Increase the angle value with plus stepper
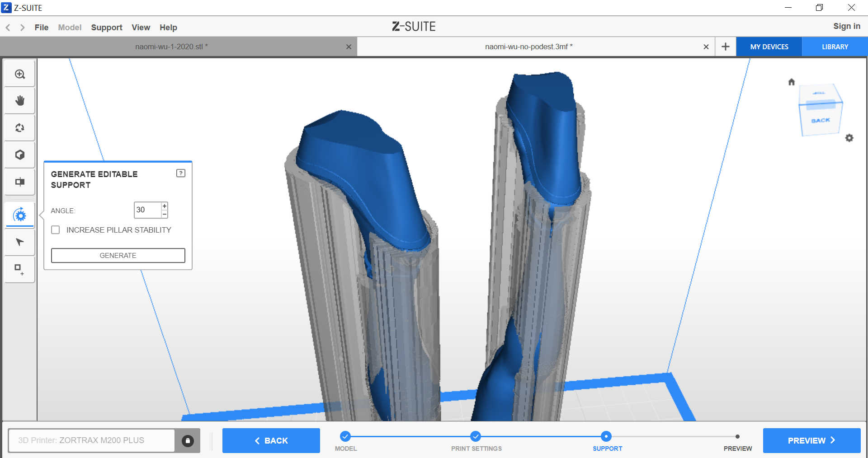The image size is (868, 458). pyautogui.click(x=165, y=206)
